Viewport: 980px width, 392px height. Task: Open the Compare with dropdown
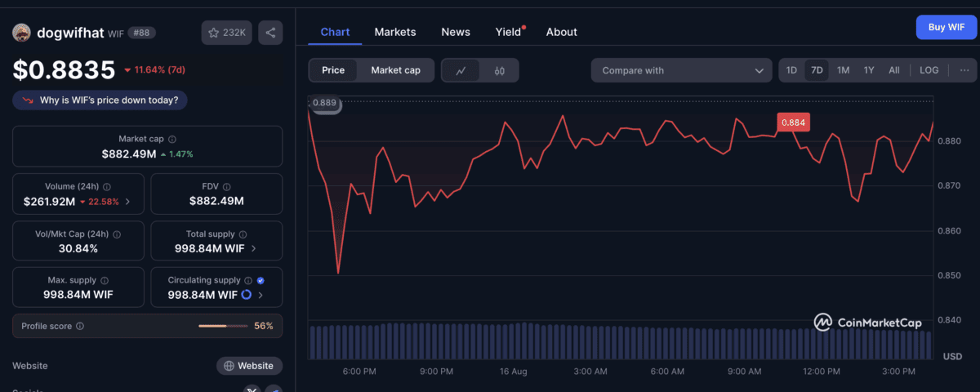click(x=681, y=70)
